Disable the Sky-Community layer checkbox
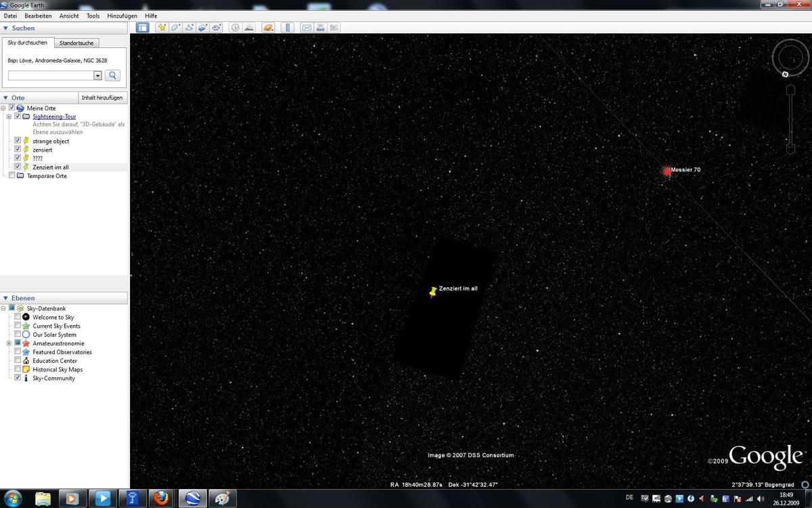 [x=18, y=378]
